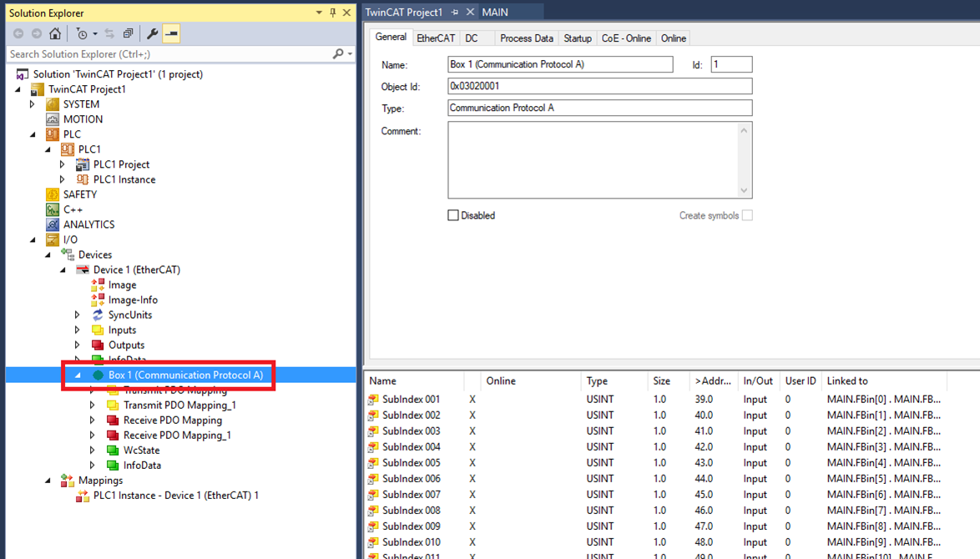The width and height of the screenshot is (980, 559).
Task: Click the Collapse All toolbar icon
Action: (x=128, y=34)
